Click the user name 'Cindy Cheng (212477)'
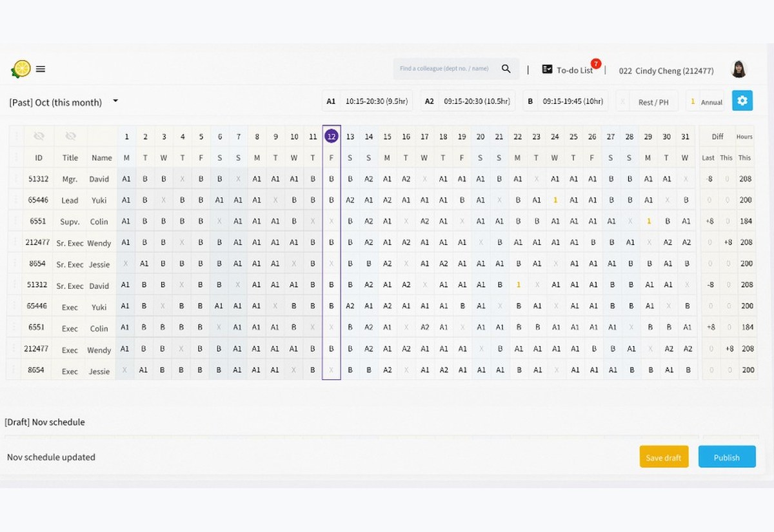 [666, 70]
